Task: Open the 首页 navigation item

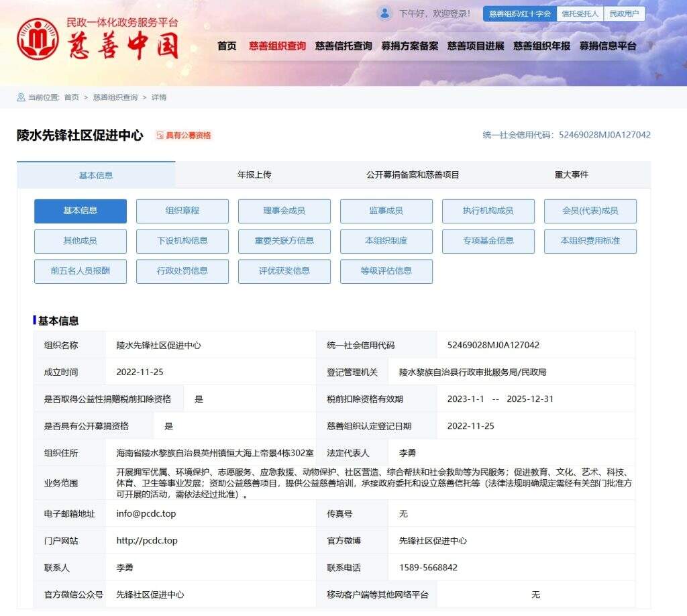Action: [x=227, y=46]
